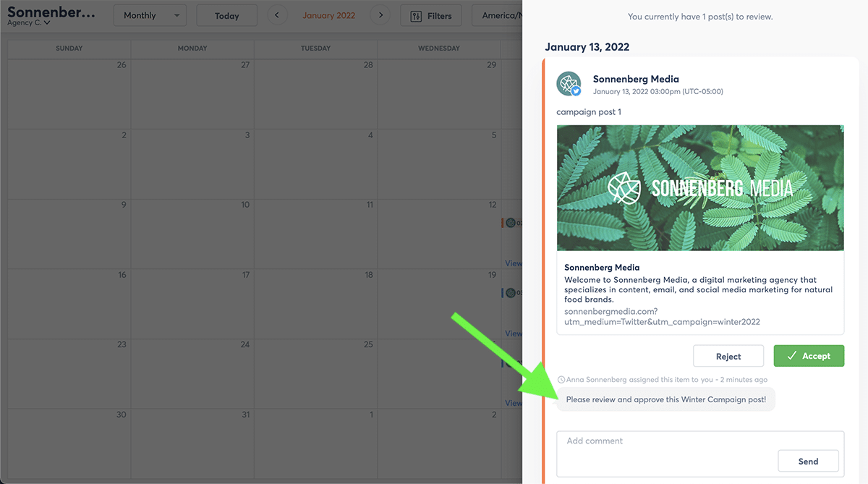Screen dimensions: 868x484
Task: Click the Twitter badge on the avatar
Action: click(x=576, y=91)
